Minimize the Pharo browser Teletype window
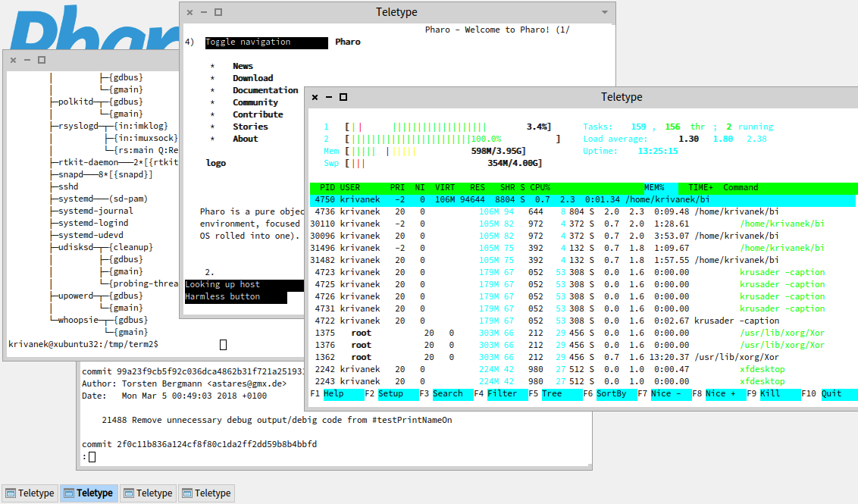The width and height of the screenshot is (858, 504). (x=204, y=12)
